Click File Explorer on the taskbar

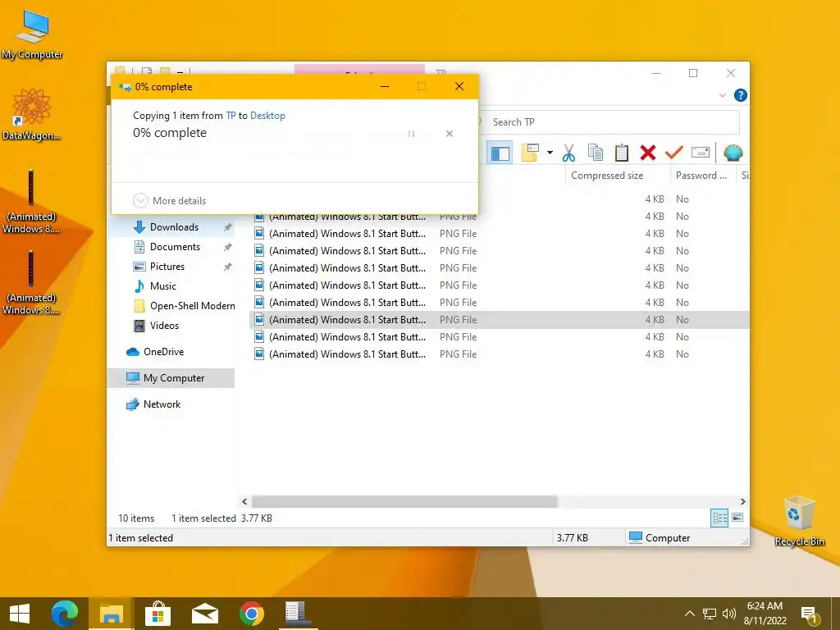[112, 614]
